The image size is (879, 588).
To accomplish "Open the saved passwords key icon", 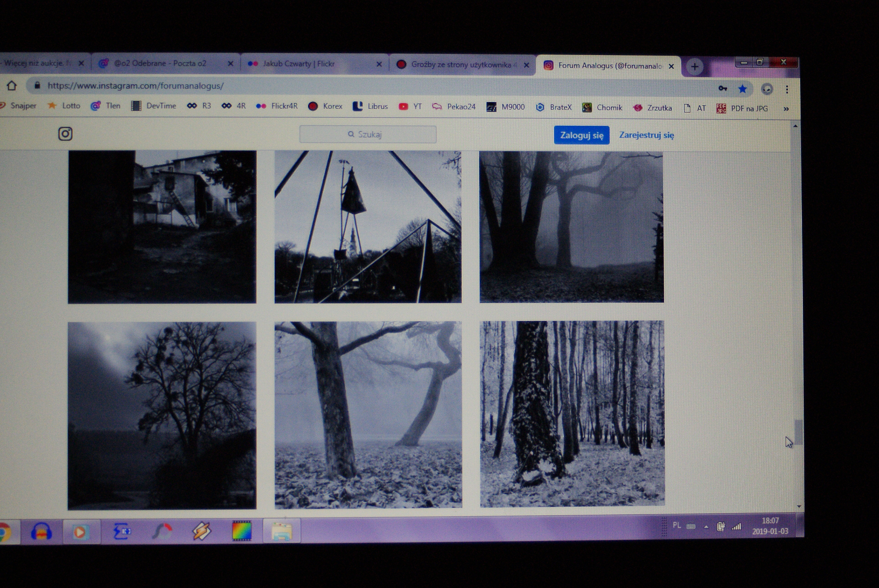I will 723,88.
